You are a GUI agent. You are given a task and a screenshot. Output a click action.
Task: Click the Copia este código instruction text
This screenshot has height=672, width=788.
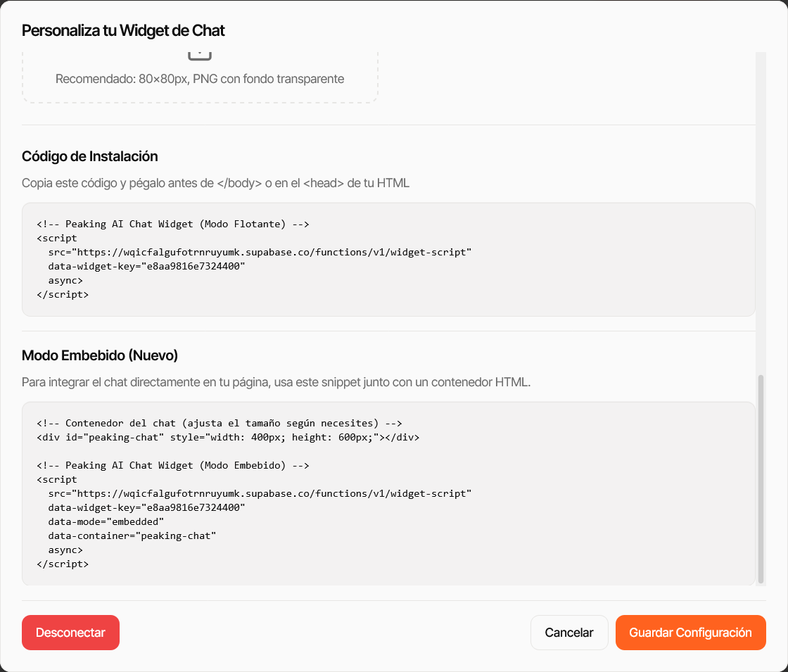pyautogui.click(x=215, y=183)
